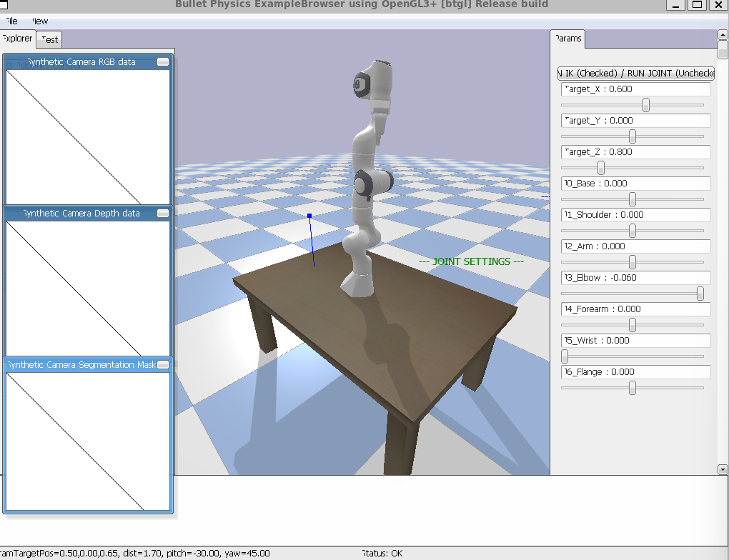The image size is (729, 560).
Task: Select the Explorer tab
Action: [x=16, y=39]
